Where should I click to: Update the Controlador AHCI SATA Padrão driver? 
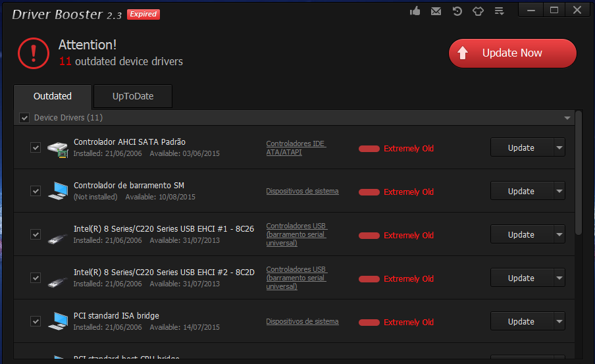coord(522,147)
